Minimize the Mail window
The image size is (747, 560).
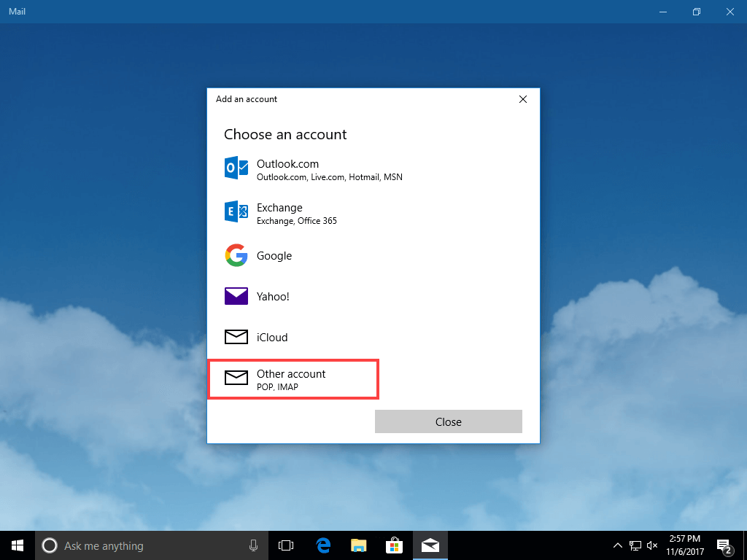tap(662, 12)
